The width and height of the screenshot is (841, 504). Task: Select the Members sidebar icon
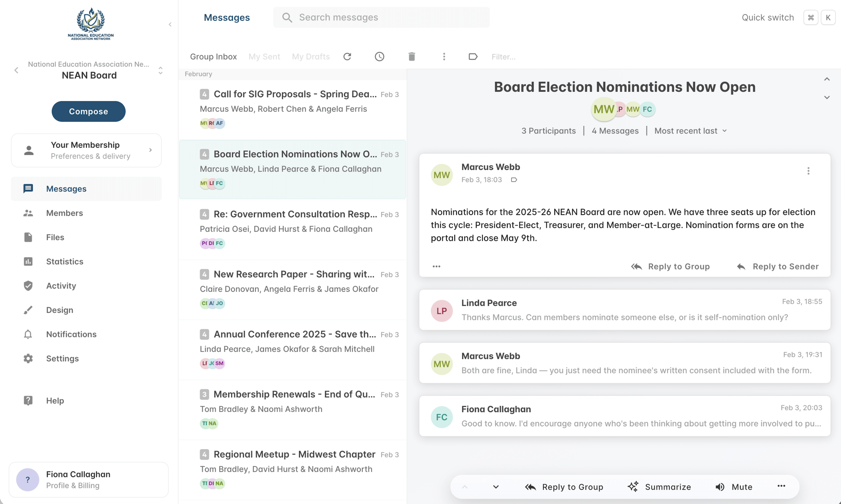(28, 213)
